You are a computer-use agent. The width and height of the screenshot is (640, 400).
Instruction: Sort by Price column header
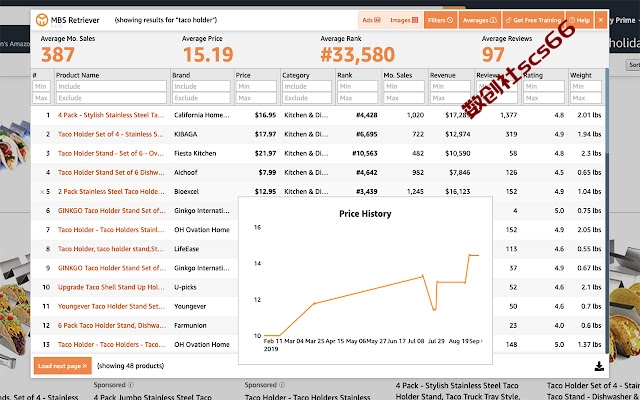pyautogui.click(x=243, y=75)
